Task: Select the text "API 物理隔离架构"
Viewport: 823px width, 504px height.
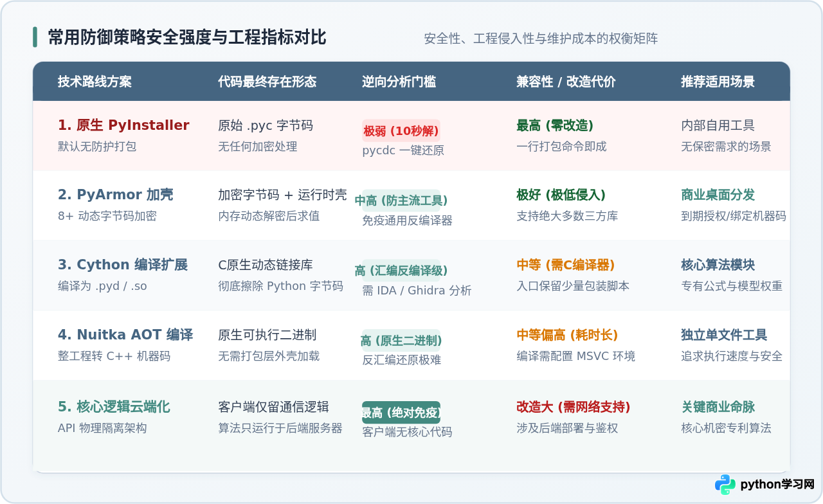Action: click(x=102, y=428)
